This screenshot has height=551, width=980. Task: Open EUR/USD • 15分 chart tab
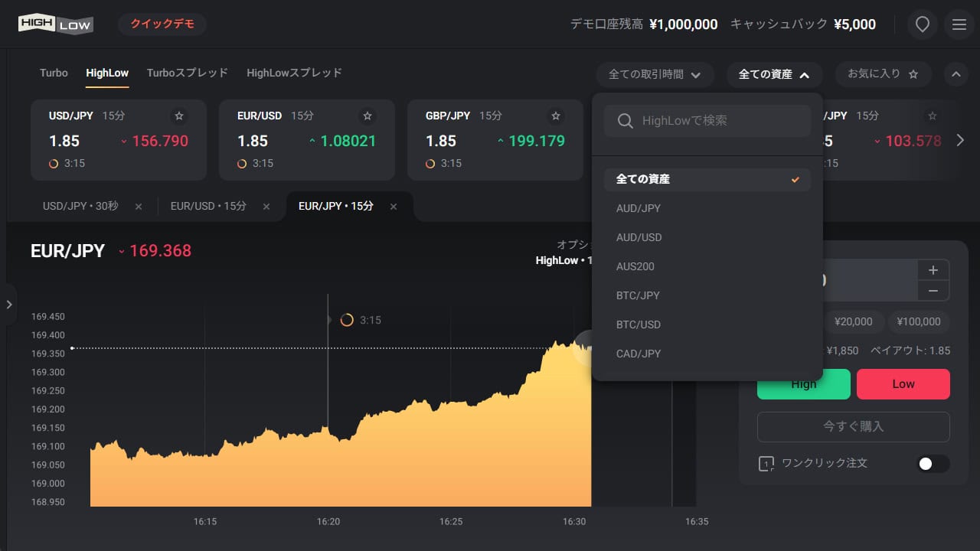point(208,207)
